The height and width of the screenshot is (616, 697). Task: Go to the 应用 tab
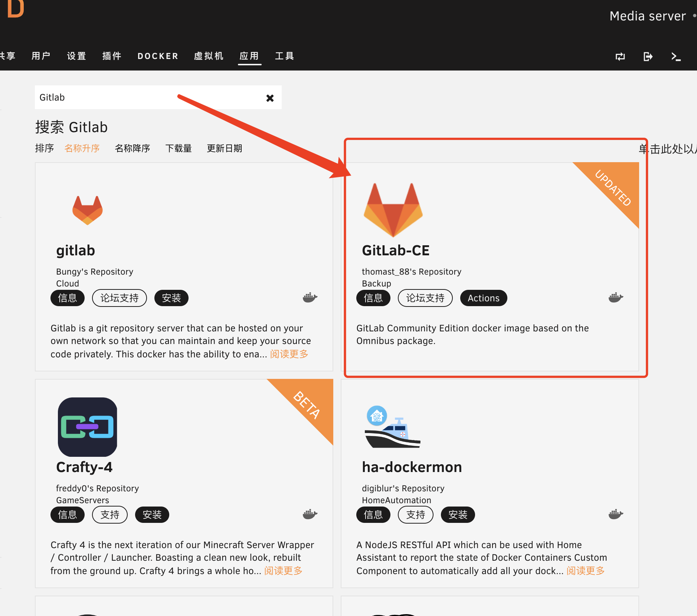coord(249,56)
